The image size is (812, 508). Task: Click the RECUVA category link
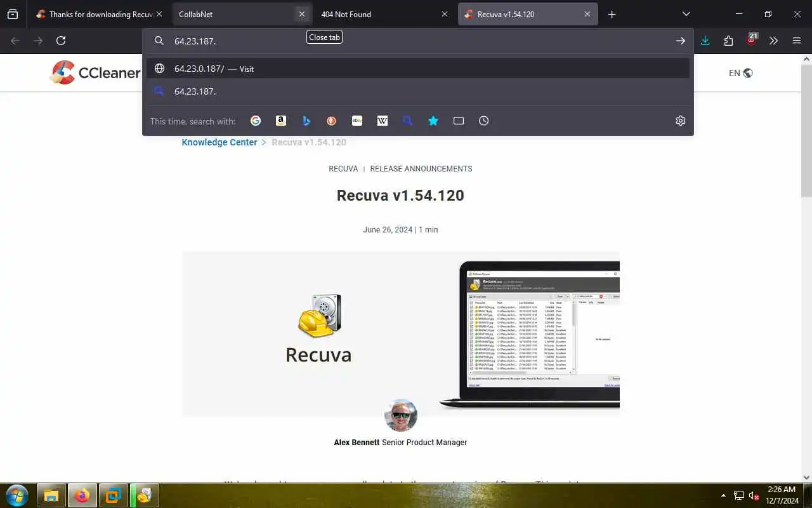tap(343, 169)
